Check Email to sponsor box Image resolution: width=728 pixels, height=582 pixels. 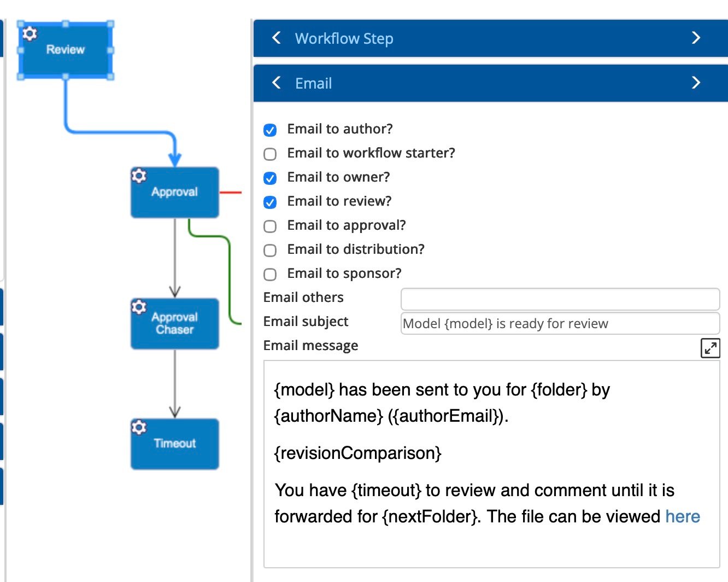tap(270, 274)
